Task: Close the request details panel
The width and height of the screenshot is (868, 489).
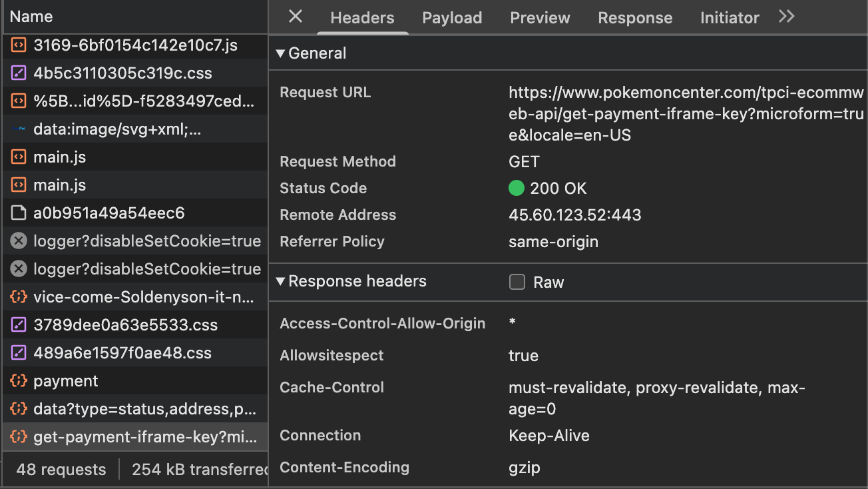Action: 296,17
